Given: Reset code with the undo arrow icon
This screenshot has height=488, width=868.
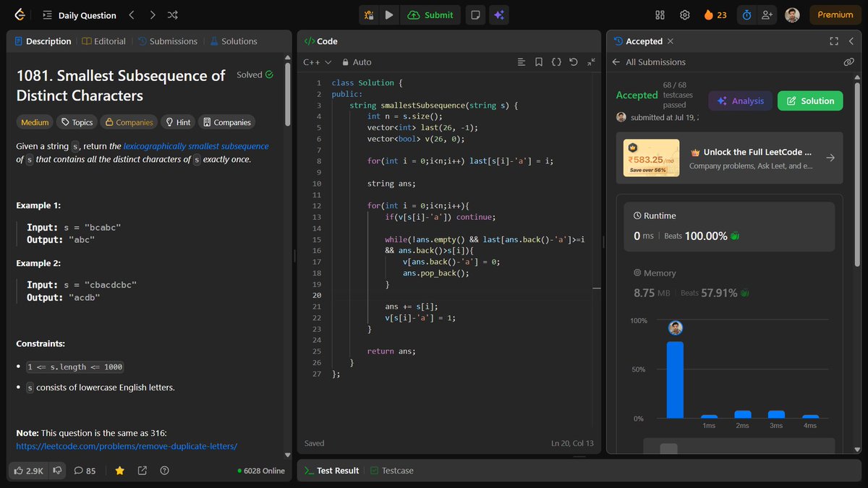Looking at the screenshot, I should coord(574,62).
